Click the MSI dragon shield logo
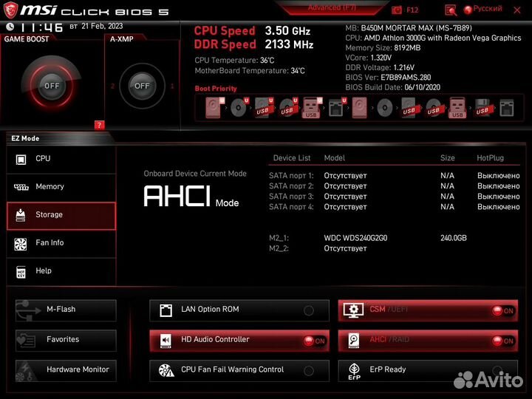 coord(10,10)
